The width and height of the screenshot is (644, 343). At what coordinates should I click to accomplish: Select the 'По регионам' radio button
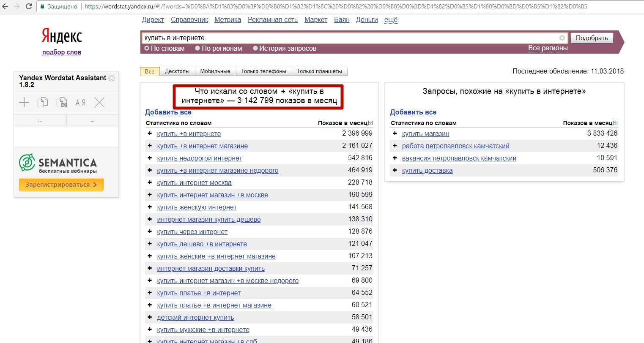point(197,48)
